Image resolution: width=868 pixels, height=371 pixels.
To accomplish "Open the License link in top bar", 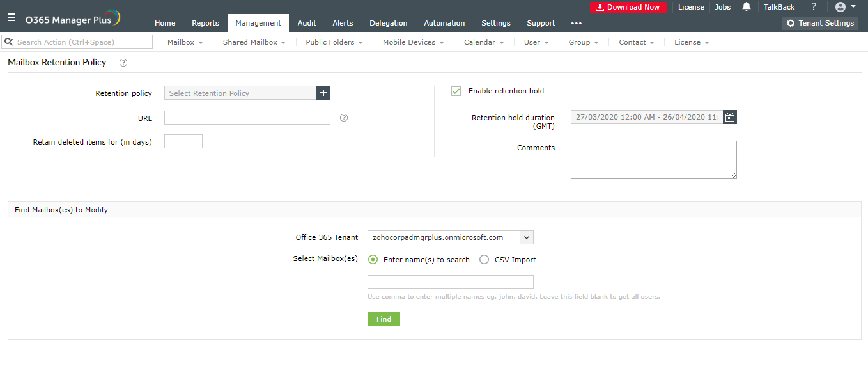I will point(691,7).
